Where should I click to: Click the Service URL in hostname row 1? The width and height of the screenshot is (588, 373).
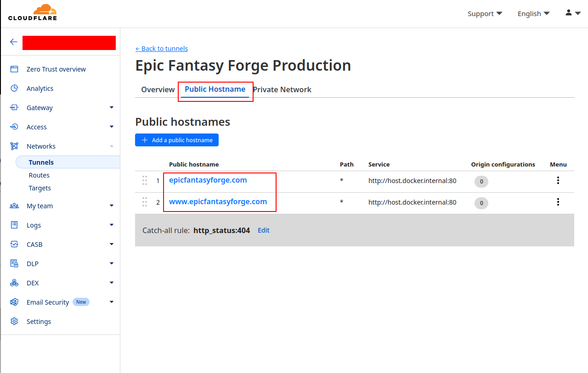pos(413,181)
